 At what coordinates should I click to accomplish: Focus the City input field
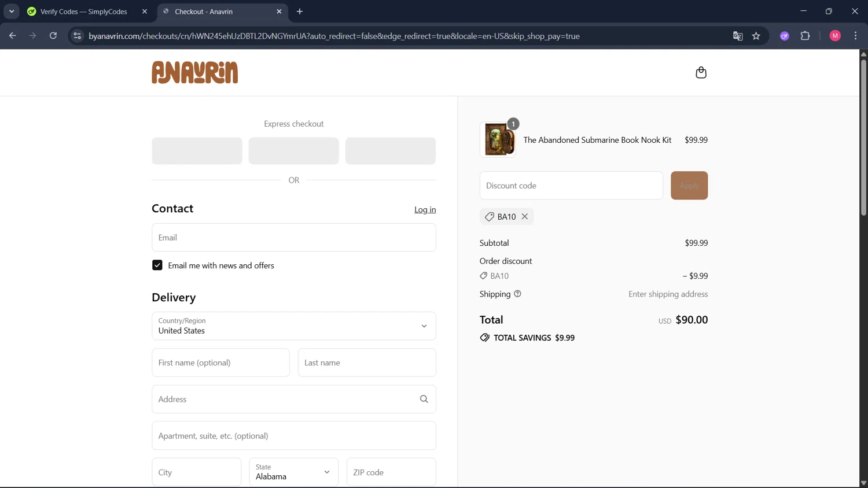(196, 472)
